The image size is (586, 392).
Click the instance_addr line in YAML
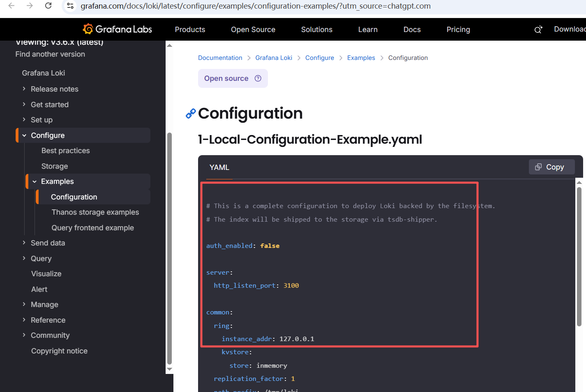268,339
